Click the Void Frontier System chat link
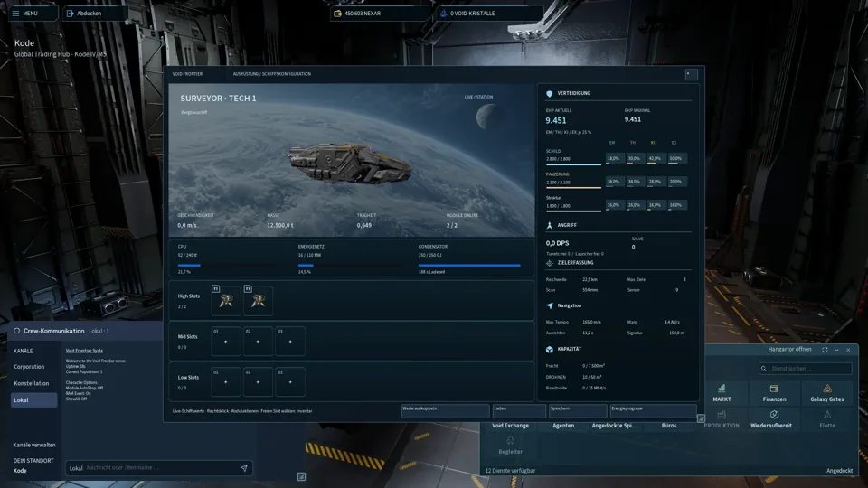868x488 pixels. click(84, 351)
